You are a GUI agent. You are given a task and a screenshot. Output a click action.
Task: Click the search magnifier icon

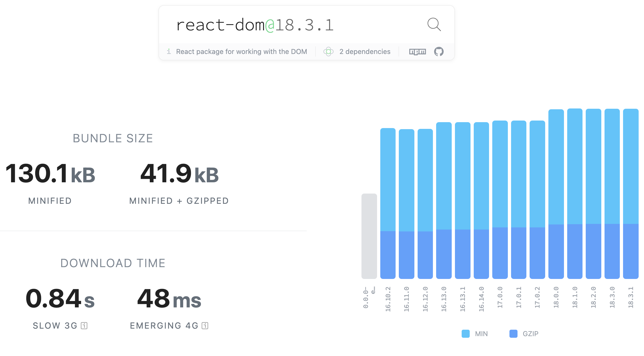(434, 25)
